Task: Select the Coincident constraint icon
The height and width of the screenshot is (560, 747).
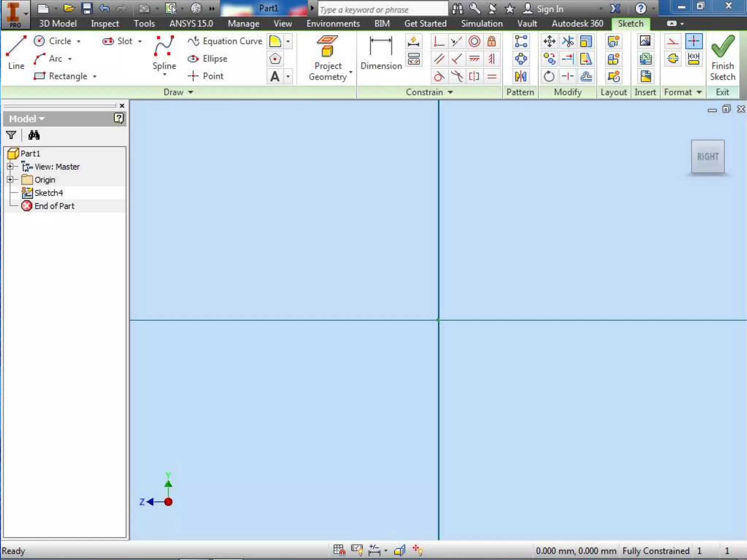Action: 438,41
